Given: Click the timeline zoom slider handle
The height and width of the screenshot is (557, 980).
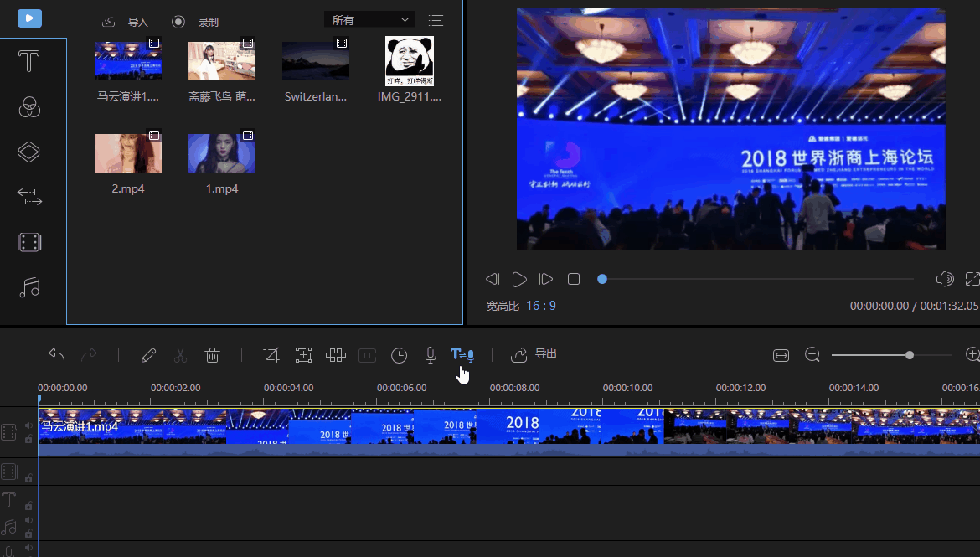Looking at the screenshot, I should [910, 355].
